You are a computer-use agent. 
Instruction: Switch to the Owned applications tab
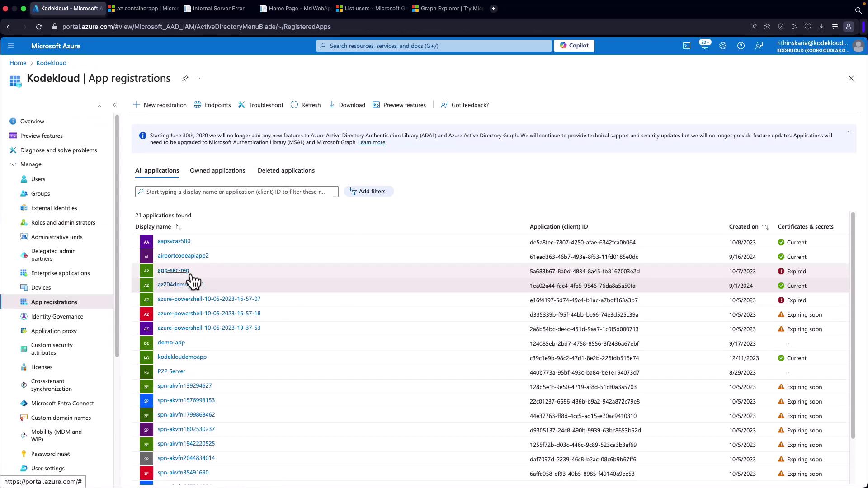point(217,171)
